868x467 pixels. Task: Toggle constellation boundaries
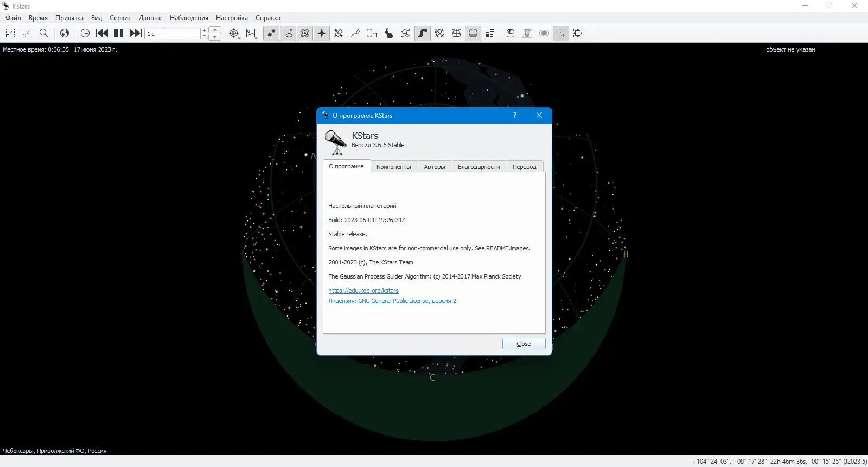(x=406, y=33)
